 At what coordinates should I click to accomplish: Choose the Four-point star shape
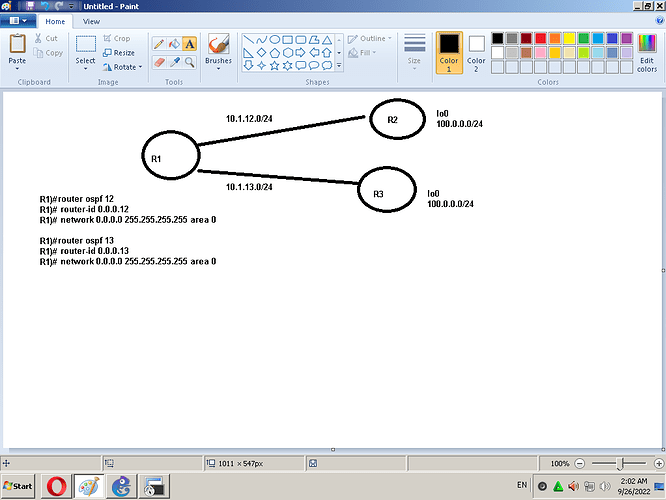(x=262, y=65)
